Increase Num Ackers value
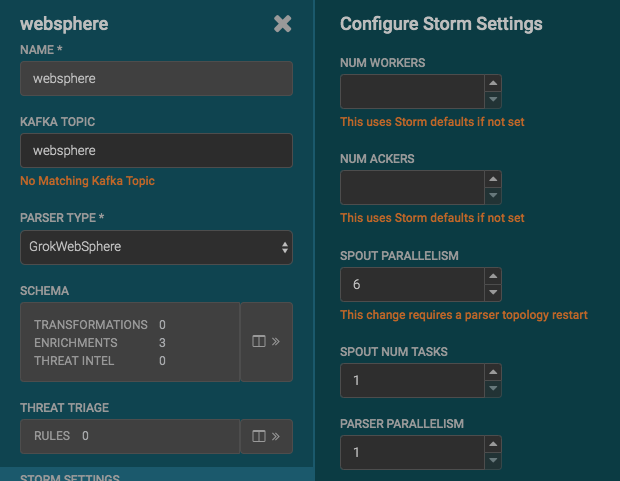This screenshot has width=620, height=481. coord(493,179)
